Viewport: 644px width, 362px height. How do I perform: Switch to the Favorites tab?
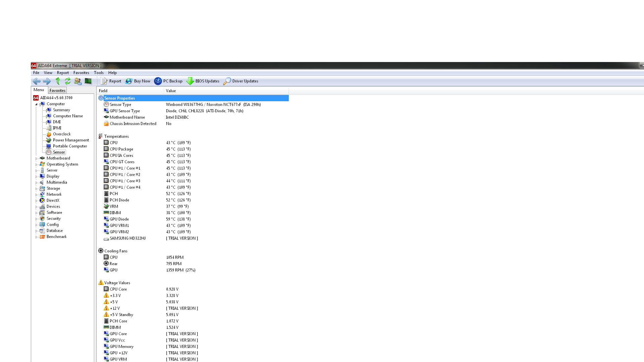tap(57, 90)
